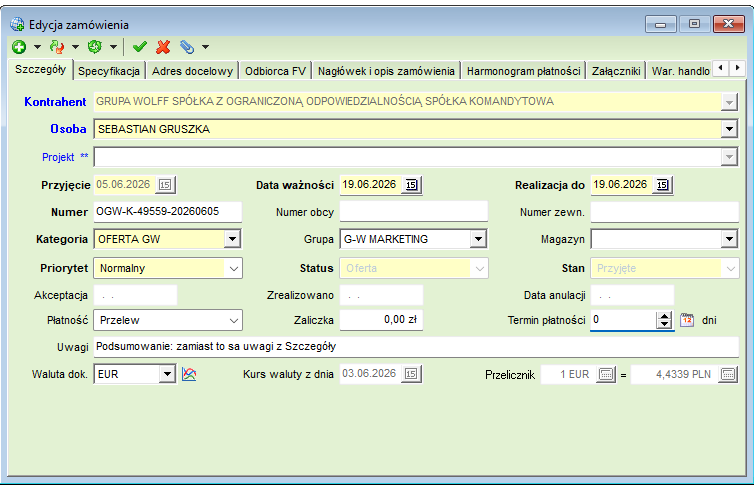Expand the Priorytet Normalny dropdown

click(x=234, y=269)
